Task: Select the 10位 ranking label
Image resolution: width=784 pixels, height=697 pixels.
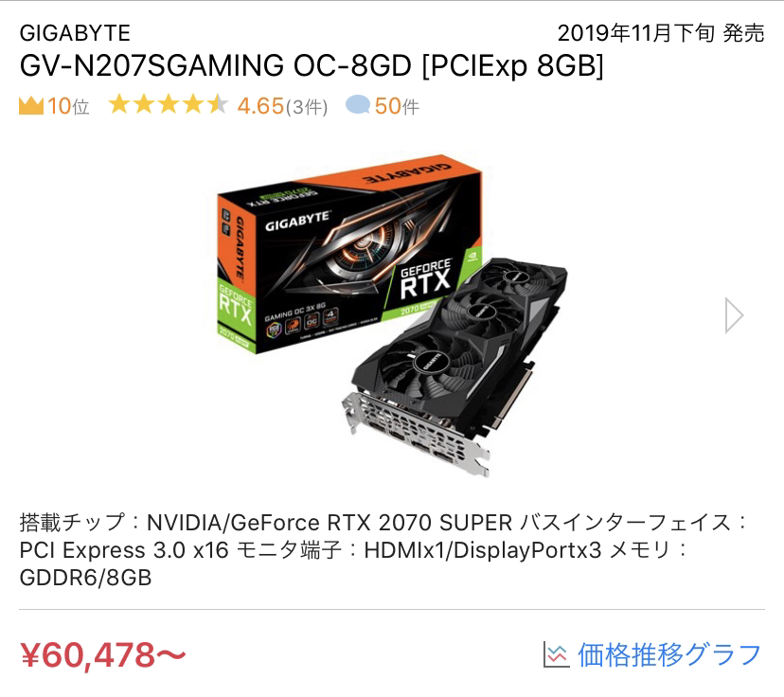Action: click(x=68, y=106)
